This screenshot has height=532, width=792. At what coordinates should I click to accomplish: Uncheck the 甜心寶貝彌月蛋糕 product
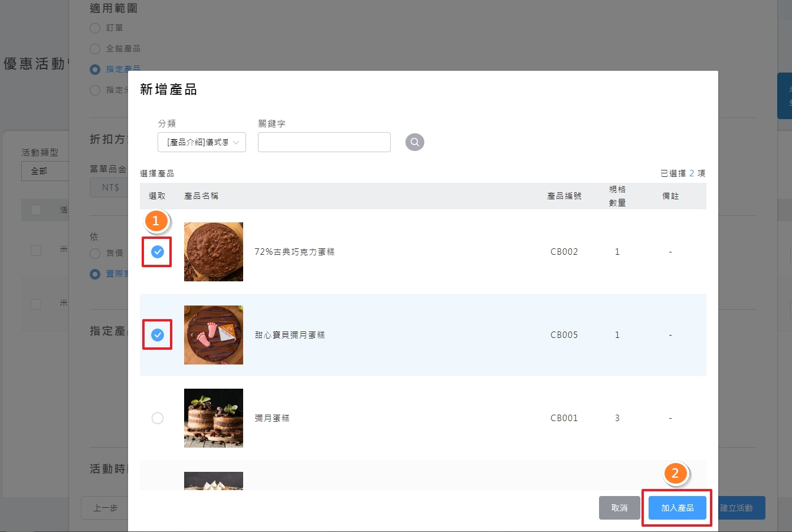[x=157, y=334]
